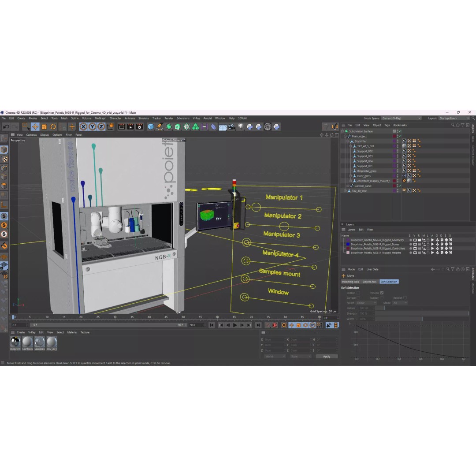Click the Undo arrow in the toolbar
Image resolution: width=476 pixels, height=476 pixels.
(x=6, y=127)
